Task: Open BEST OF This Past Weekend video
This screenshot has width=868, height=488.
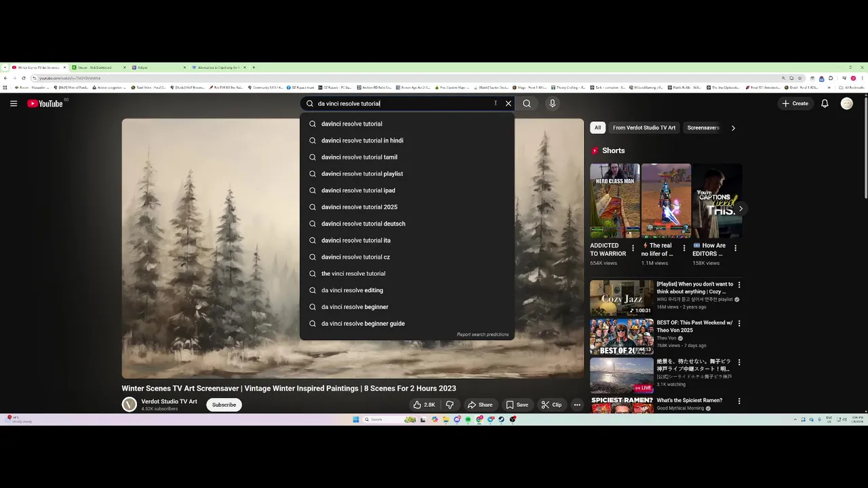Action: click(622, 337)
